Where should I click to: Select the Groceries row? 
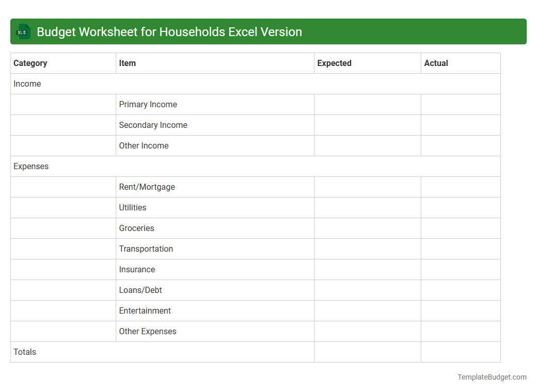(x=136, y=228)
